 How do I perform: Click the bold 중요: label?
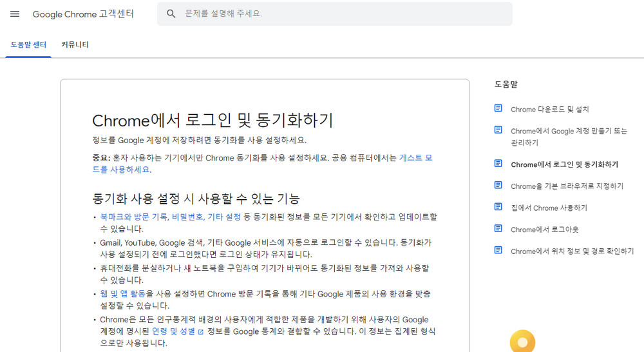pyautogui.click(x=101, y=158)
